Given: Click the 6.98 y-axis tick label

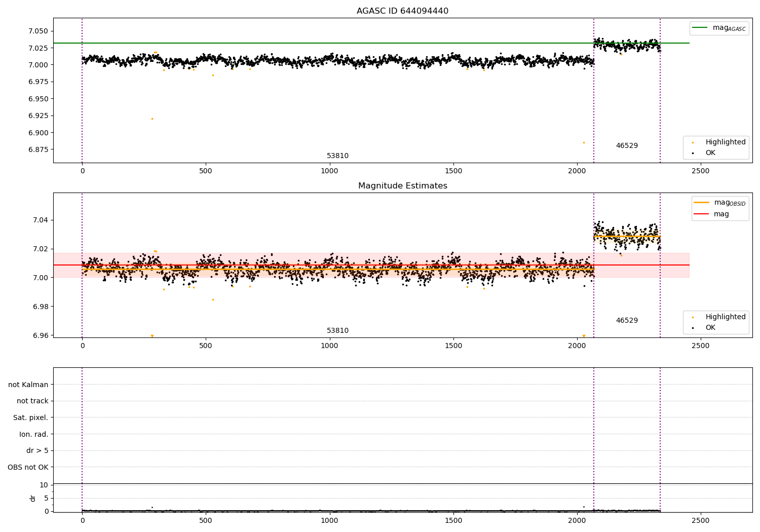Looking at the screenshot, I should 40,307.
